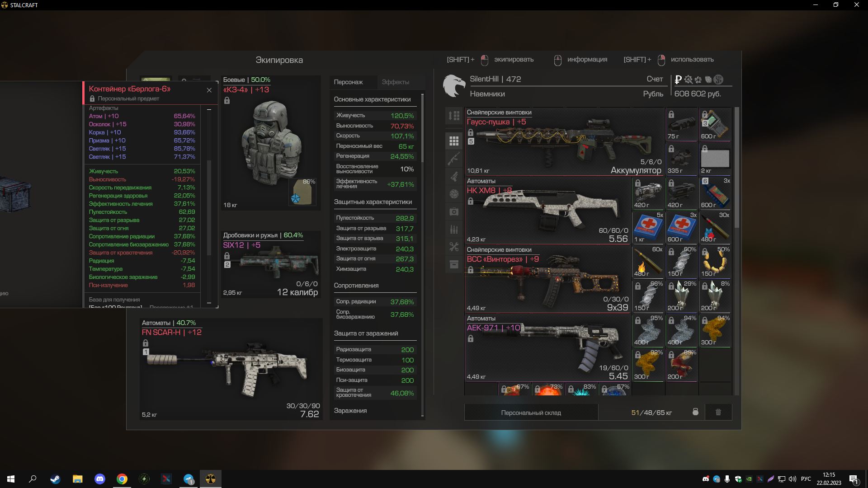Click the character stats panel scrollbar
868x488 pixels.
pyautogui.click(x=422, y=128)
